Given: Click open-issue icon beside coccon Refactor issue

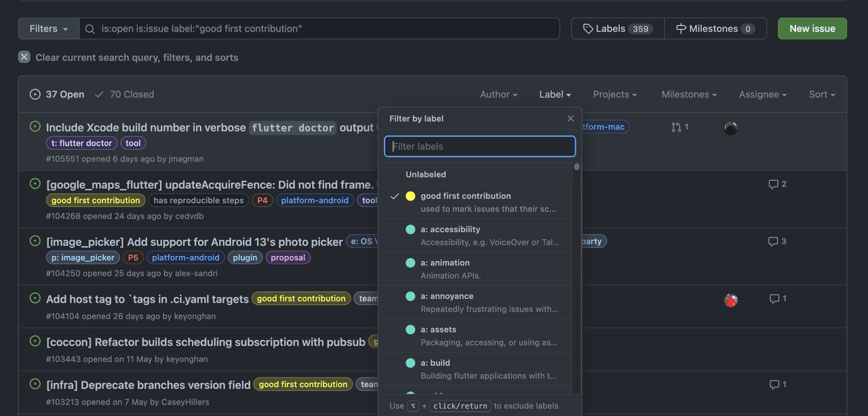Looking at the screenshot, I should (x=35, y=341).
